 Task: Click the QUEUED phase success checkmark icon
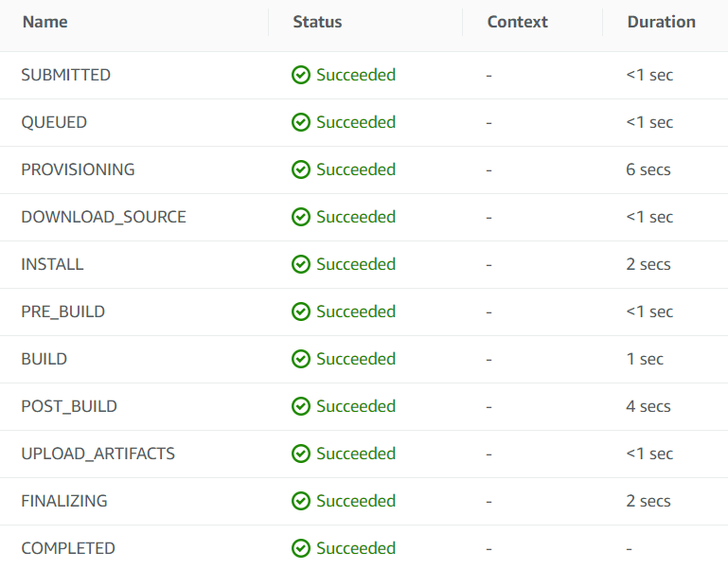301,122
